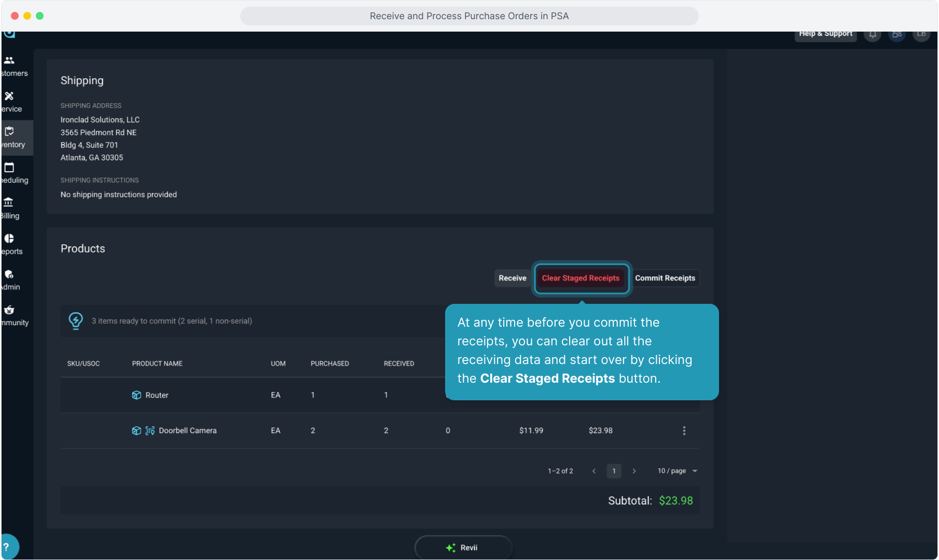The height and width of the screenshot is (560, 939).
Task: Click the Receive button
Action: [x=512, y=278]
